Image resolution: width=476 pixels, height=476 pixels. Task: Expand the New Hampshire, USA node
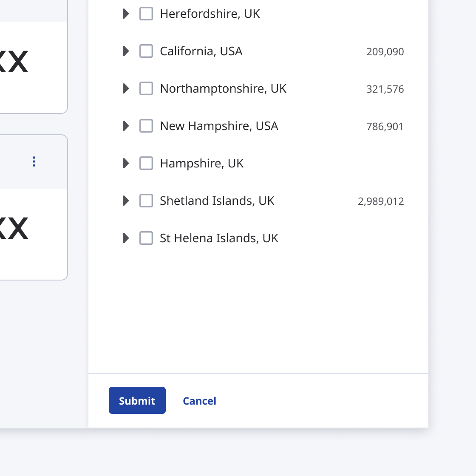pyautogui.click(x=126, y=126)
